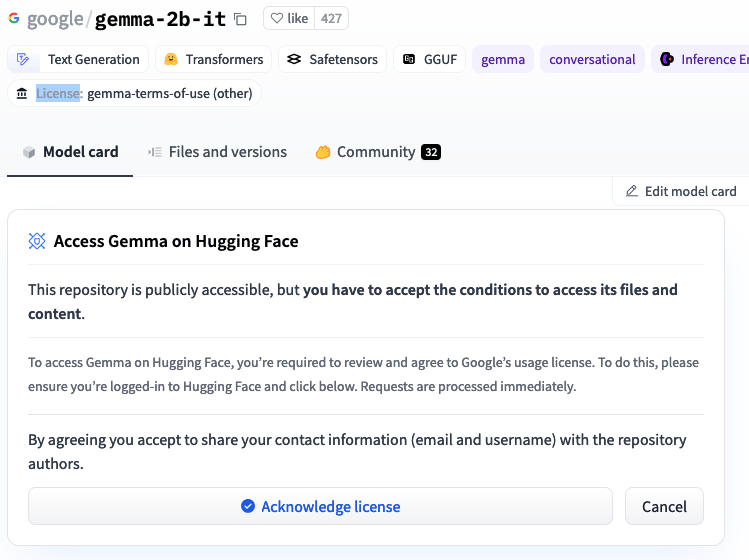Select the gemma tag
Image resolution: width=749 pixels, height=560 pixels.
pyautogui.click(x=503, y=59)
